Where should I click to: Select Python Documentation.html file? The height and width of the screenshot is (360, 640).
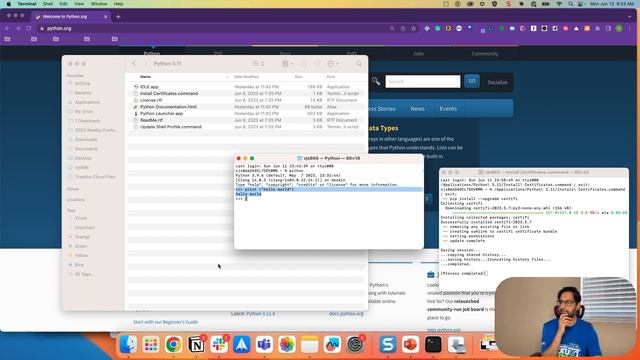click(246, 107)
